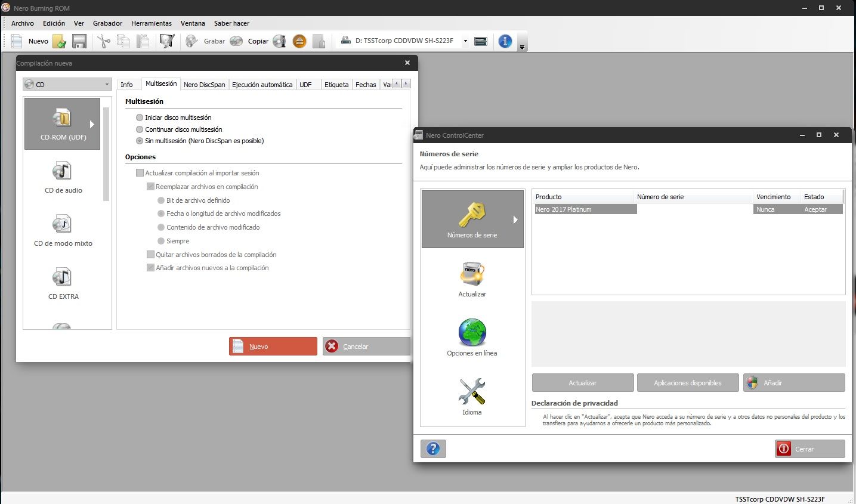Open the Fechas tab

(x=366, y=85)
